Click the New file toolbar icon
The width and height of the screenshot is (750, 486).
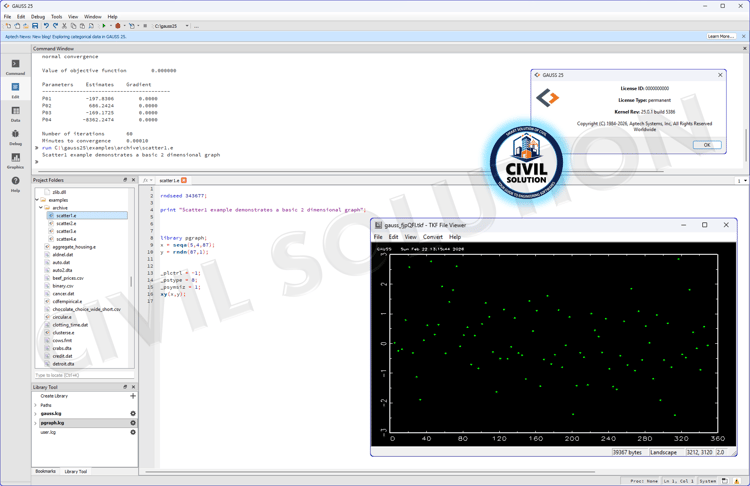(9, 26)
